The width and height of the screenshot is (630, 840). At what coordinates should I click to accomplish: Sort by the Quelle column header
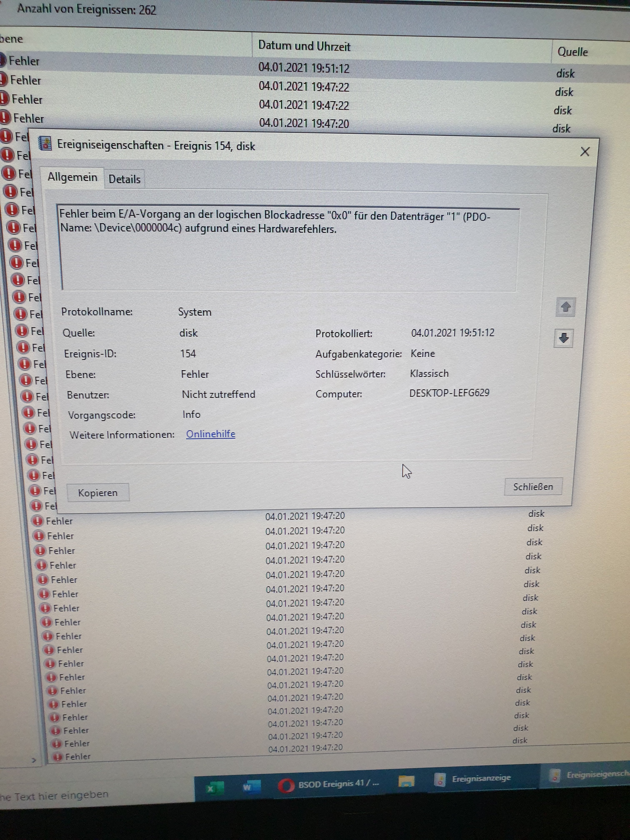572,52
